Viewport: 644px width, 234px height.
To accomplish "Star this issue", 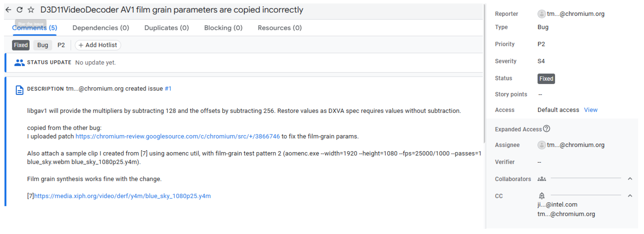I will click(31, 10).
